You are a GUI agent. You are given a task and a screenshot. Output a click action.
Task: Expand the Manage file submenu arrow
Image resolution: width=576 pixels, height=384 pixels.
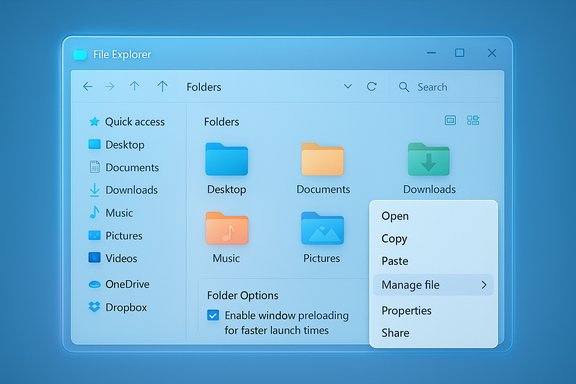pyautogui.click(x=484, y=285)
